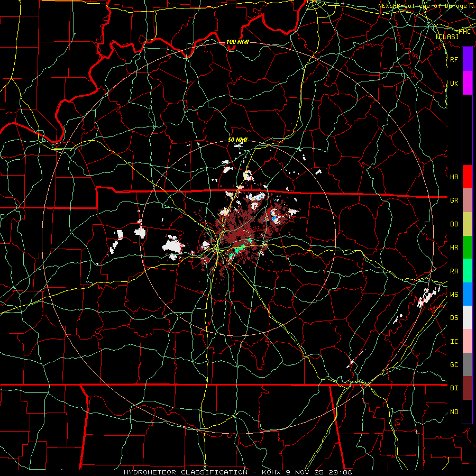This screenshot has width=476, height=476.
Task: Select the RA legend label
Action: coord(454,271)
